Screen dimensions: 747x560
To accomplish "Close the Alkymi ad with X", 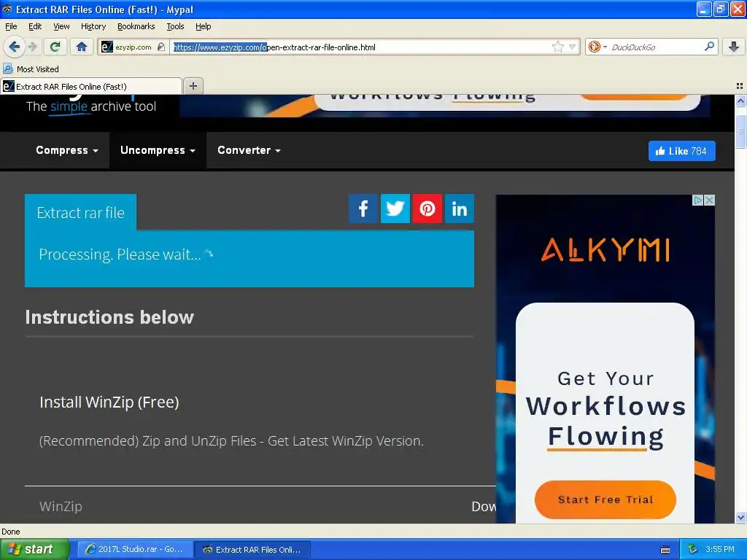I will [x=709, y=200].
